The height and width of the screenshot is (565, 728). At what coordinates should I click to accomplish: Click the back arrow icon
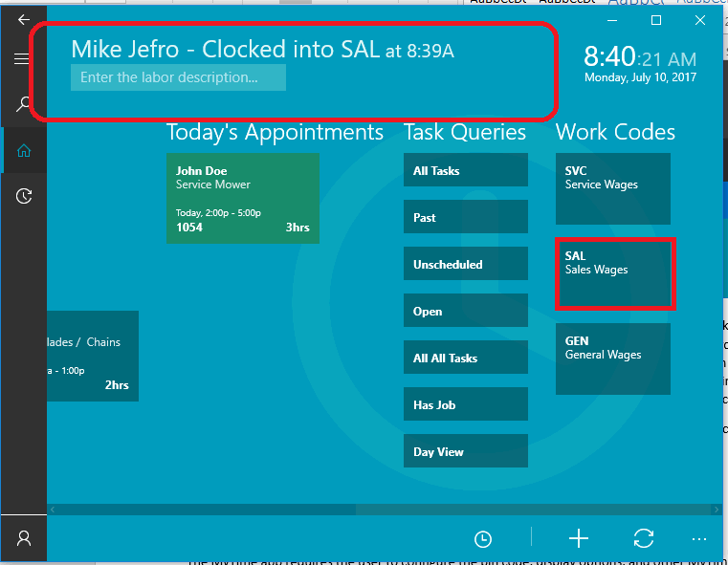point(24,19)
